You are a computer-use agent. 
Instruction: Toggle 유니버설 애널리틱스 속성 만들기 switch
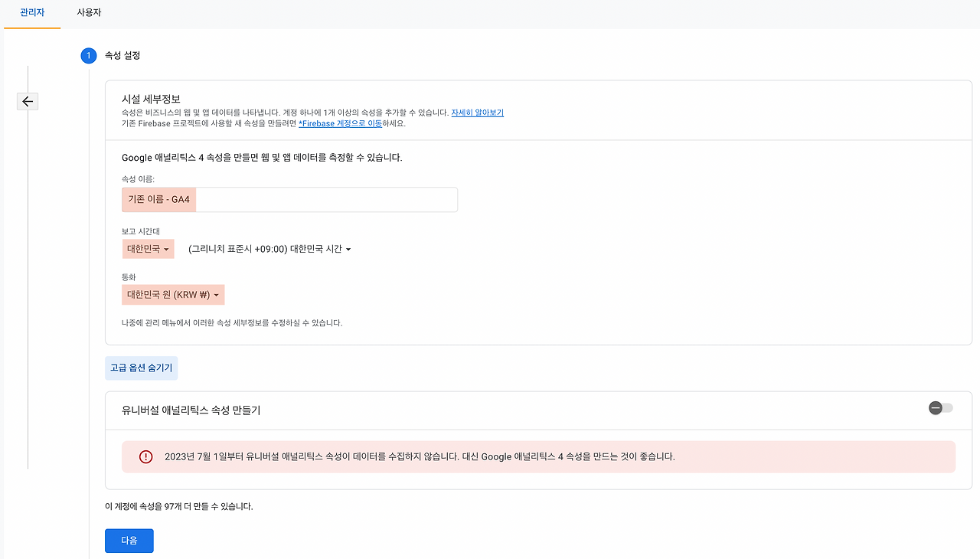[x=941, y=408]
